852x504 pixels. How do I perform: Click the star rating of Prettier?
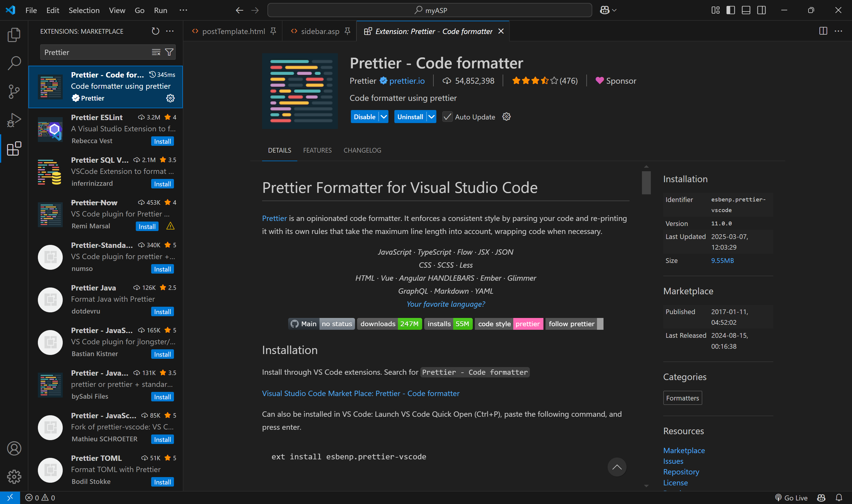(x=545, y=81)
